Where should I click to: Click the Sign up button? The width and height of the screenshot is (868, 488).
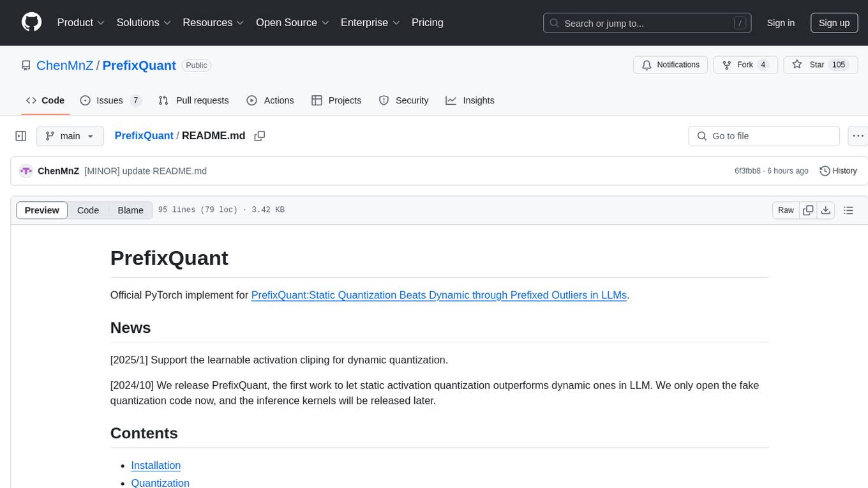click(834, 23)
